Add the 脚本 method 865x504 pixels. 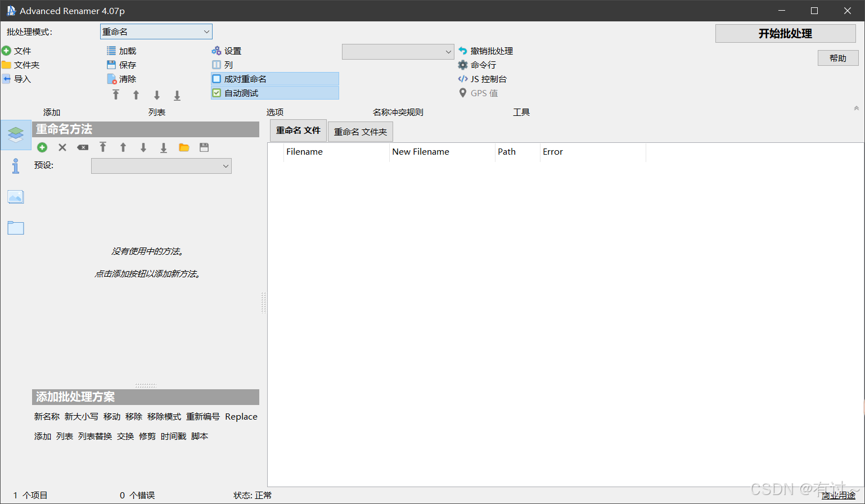click(200, 436)
